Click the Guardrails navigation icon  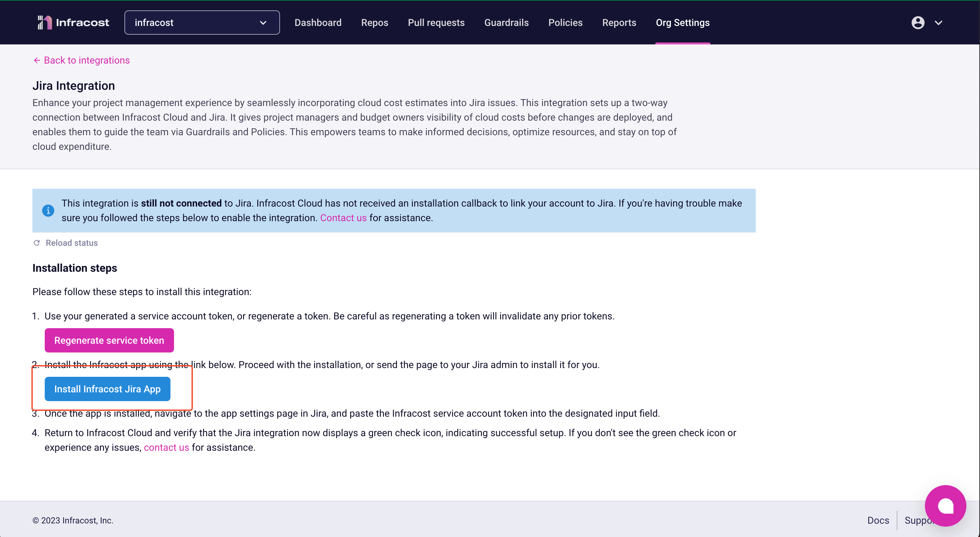506,22
